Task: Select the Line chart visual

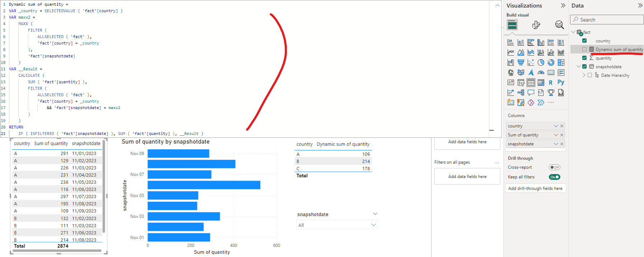Action: [510, 52]
